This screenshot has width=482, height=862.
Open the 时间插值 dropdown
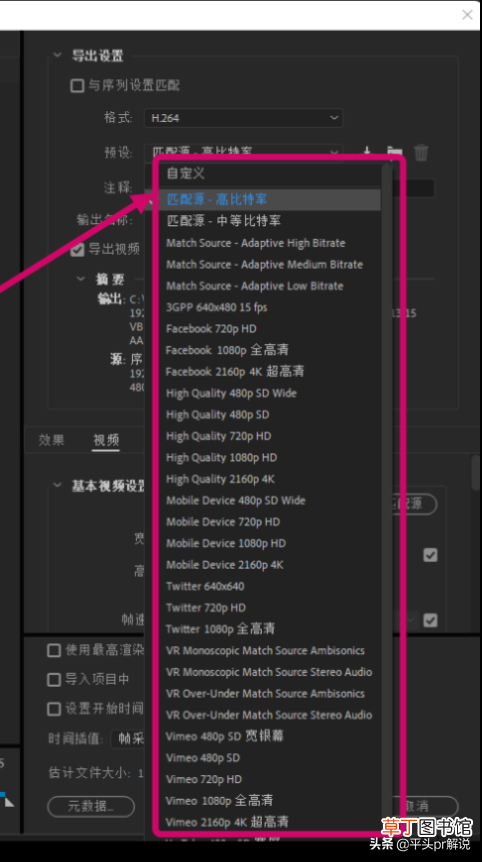128,738
